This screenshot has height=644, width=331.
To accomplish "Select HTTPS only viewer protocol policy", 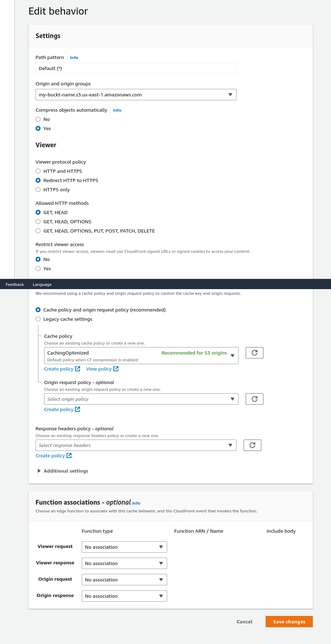I will [x=38, y=190].
